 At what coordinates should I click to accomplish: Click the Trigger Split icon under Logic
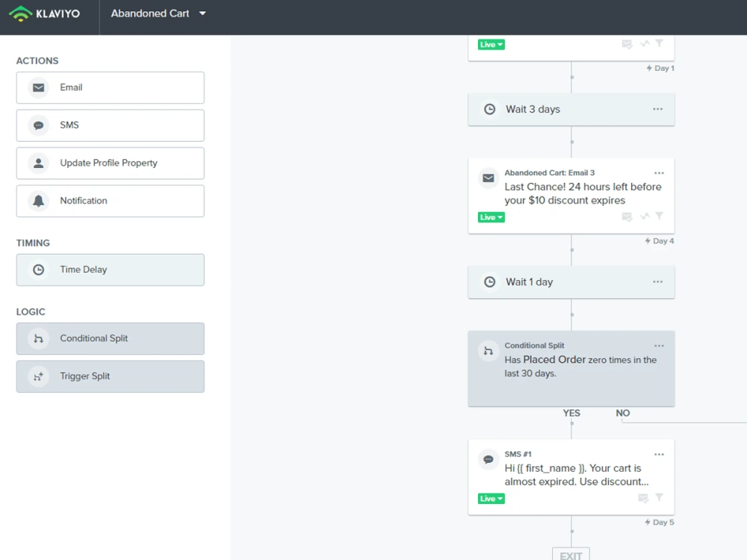[38, 376]
